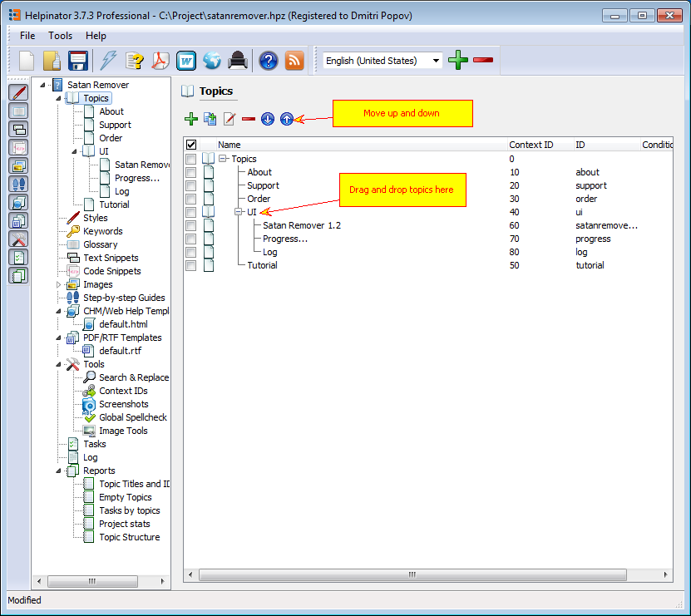The height and width of the screenshot is (616, 691).
Task: Click the red minus delete topic icon
Action: click(x=248, y=119)
